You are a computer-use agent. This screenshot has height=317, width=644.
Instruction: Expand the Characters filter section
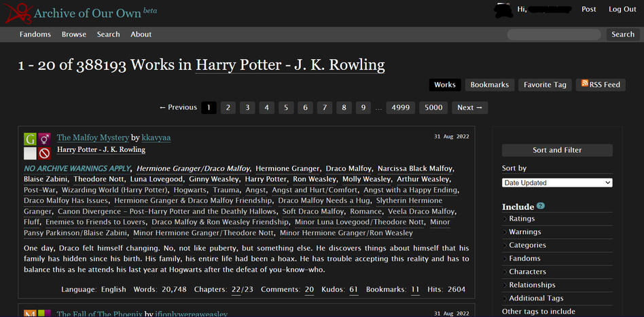click(527, 272)
